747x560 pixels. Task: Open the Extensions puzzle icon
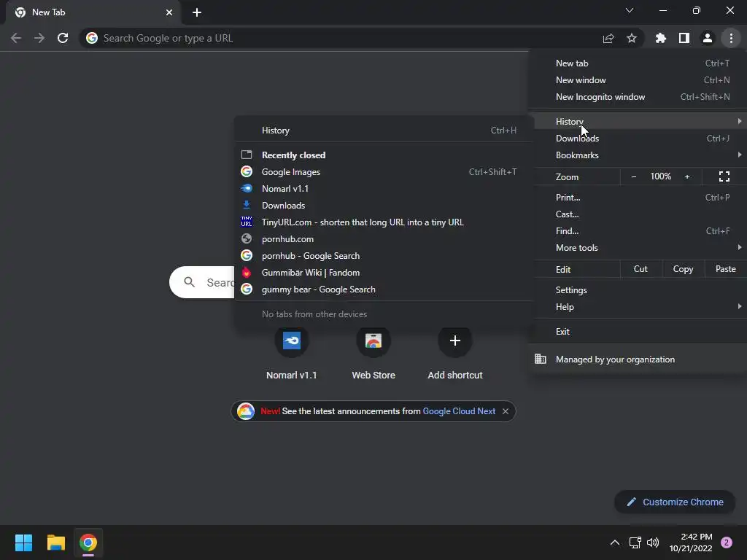661,38
